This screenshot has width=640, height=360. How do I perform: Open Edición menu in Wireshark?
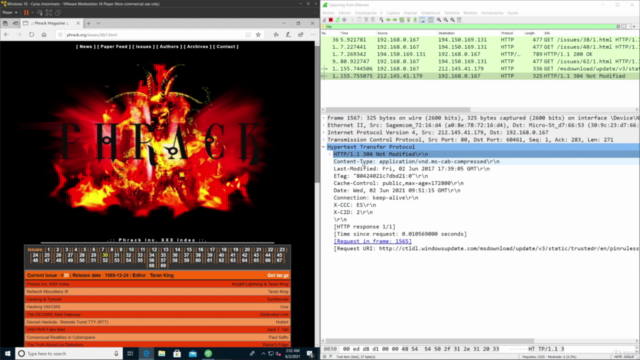coord(344,13)
